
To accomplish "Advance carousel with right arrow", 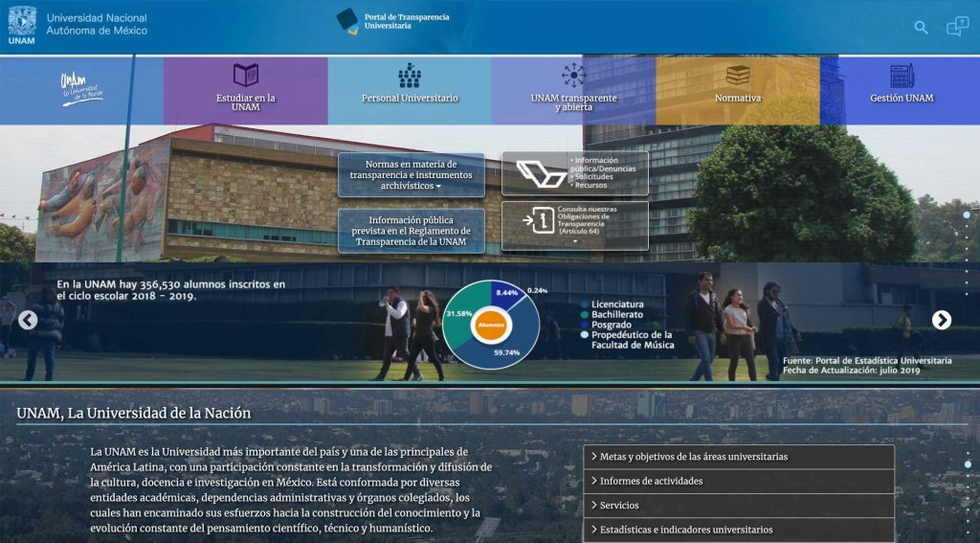I will [942, 320].
